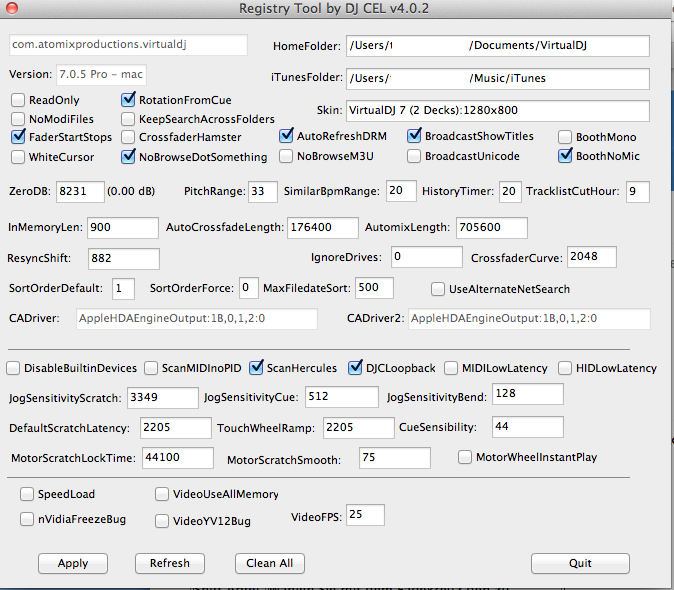Enable CrossfaderHamster checkbox
674x590 pixels.
click(128, 137)
